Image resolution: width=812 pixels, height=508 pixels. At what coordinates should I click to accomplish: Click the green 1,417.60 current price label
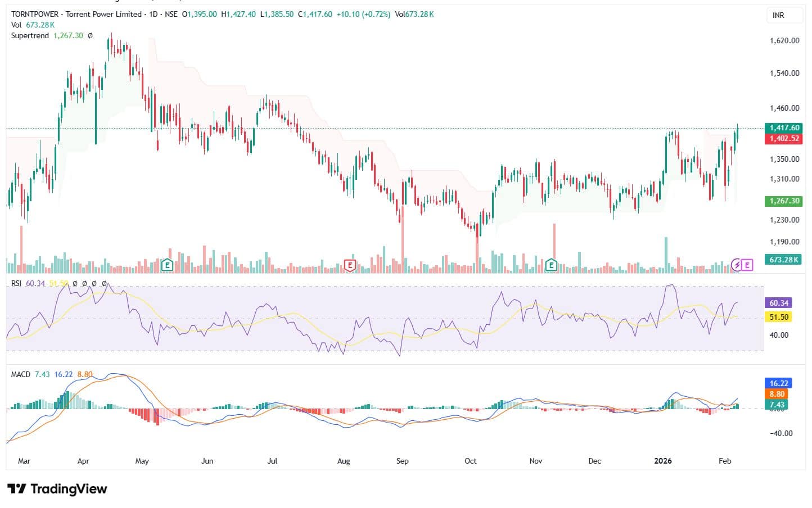coord(784,128)
